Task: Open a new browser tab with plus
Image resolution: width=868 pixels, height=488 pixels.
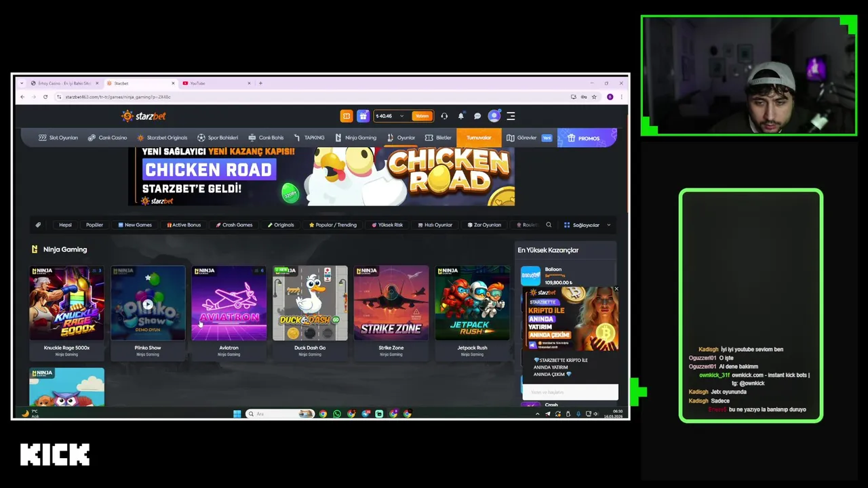Action: (x=260, y=83)
